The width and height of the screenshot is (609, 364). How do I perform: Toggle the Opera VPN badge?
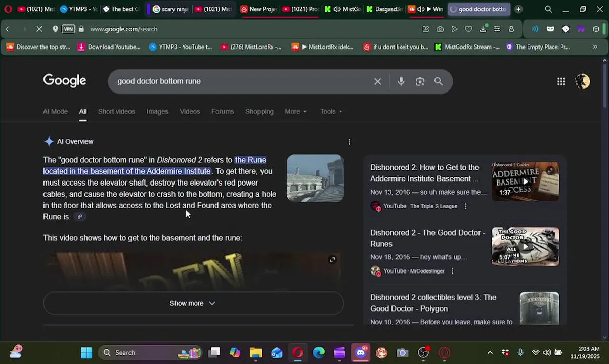tap(68, 29)
